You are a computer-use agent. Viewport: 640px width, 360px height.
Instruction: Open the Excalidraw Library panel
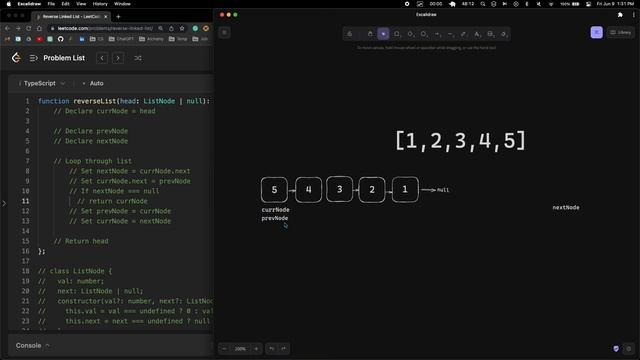coord(620,33)
